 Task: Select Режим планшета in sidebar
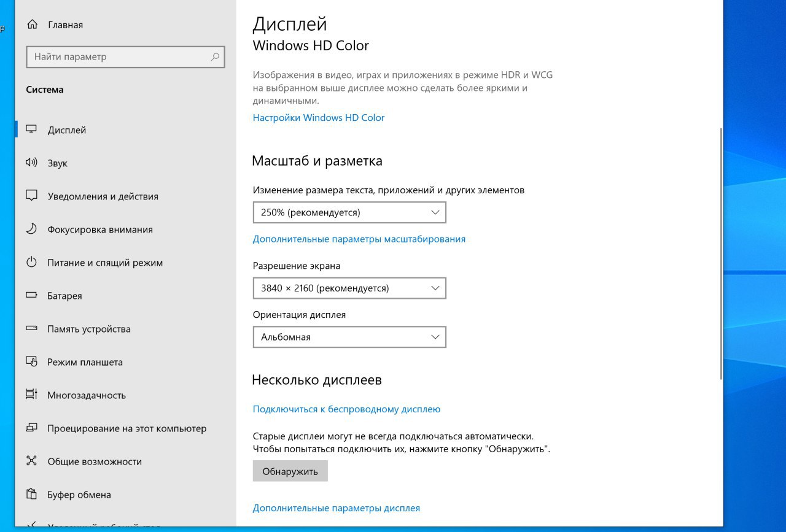click(x=125, y=361)
